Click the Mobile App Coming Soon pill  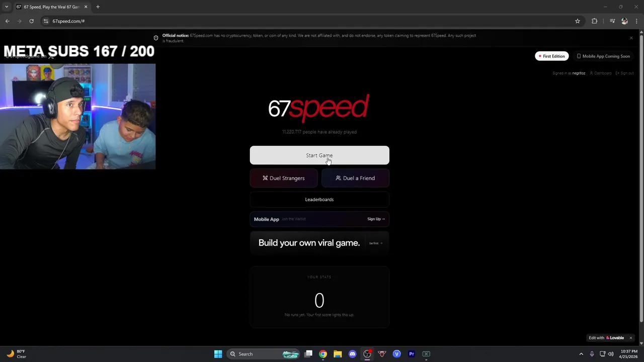(603, 56)
